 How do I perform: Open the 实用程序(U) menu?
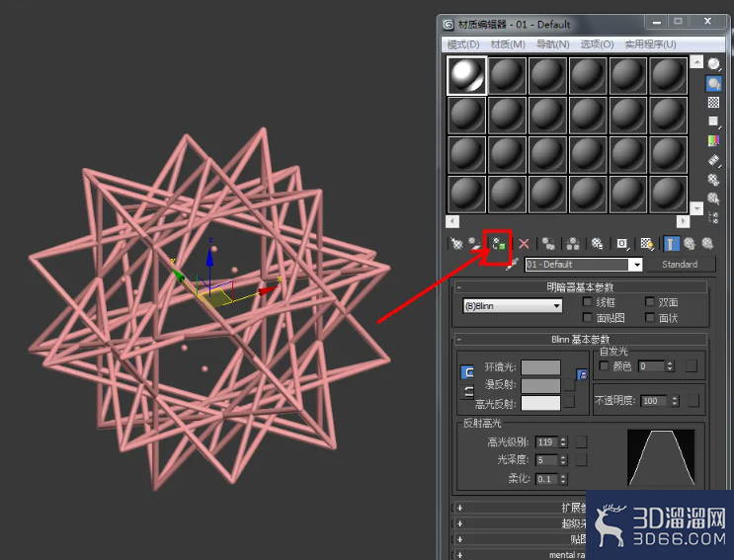pos(650,44)
